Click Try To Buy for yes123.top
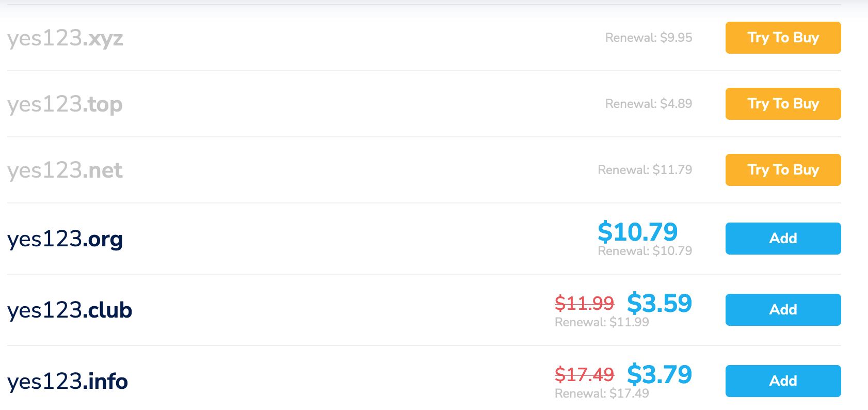 pos(783,104)
